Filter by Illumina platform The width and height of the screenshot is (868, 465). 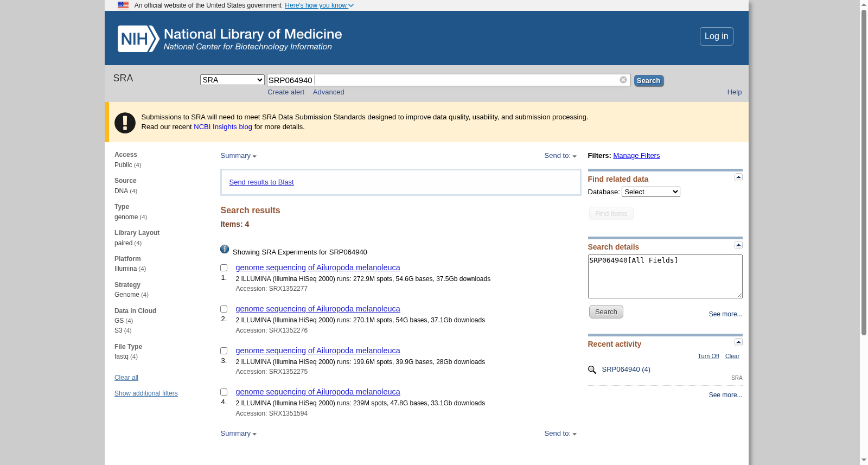pyautogui.click(x=125, y=269)
